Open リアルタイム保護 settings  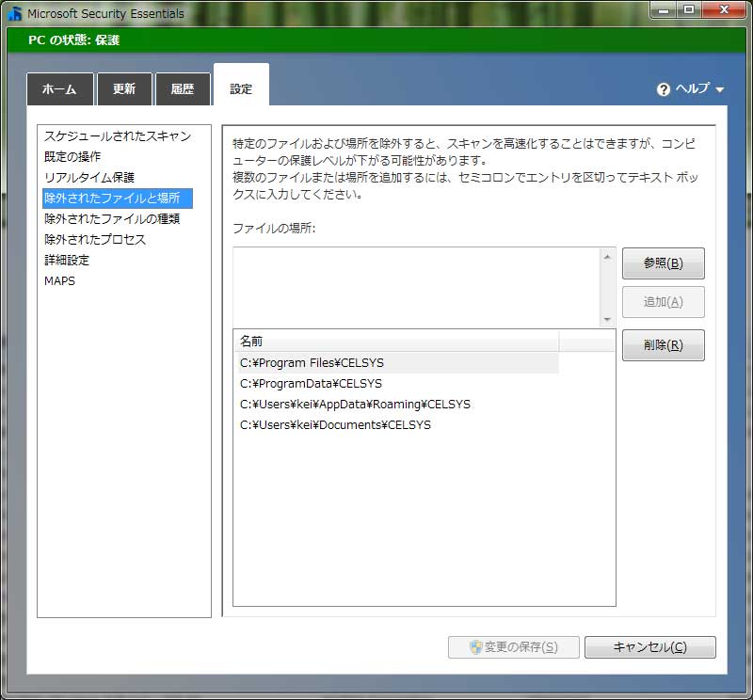point(89,178)
